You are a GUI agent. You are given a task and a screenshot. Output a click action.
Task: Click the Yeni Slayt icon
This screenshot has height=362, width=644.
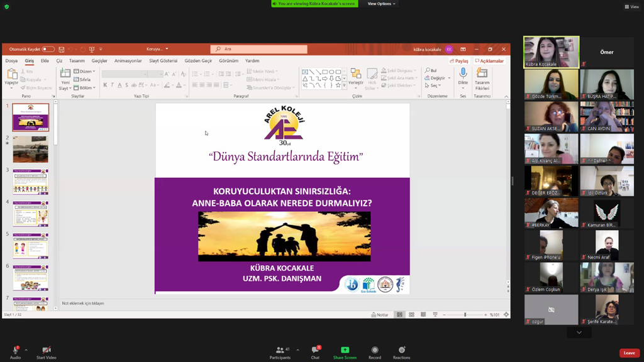65,75
